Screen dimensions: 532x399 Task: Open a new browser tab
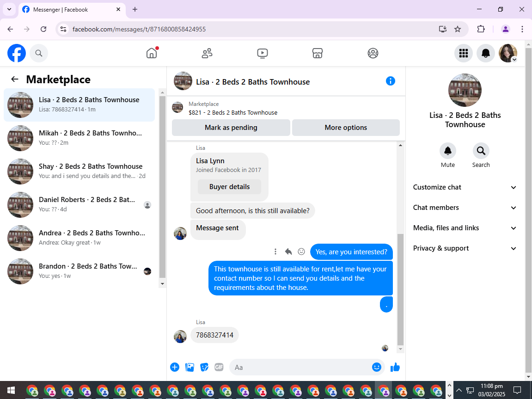[x=135, y=9]
